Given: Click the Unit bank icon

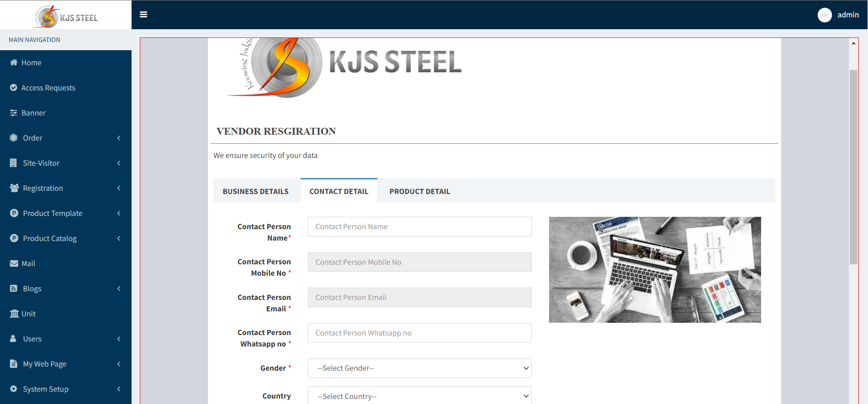Looking at the screenshot, I should 14,314.
